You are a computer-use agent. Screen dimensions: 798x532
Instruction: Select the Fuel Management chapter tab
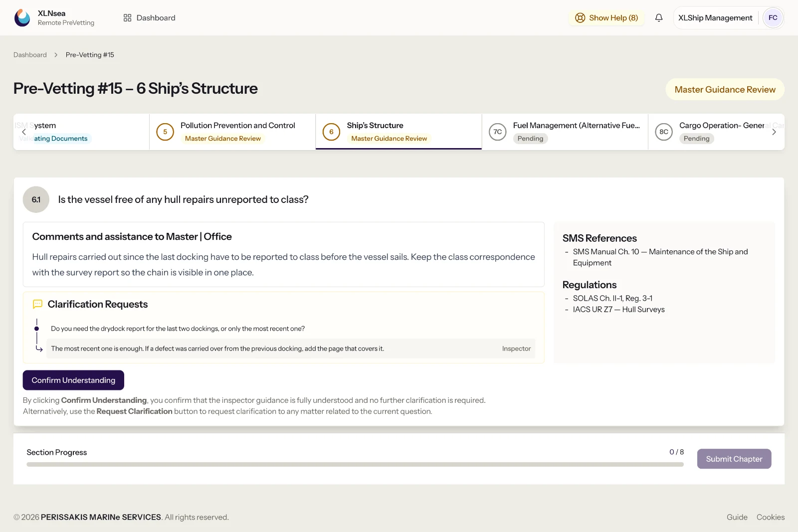point(565,132)
